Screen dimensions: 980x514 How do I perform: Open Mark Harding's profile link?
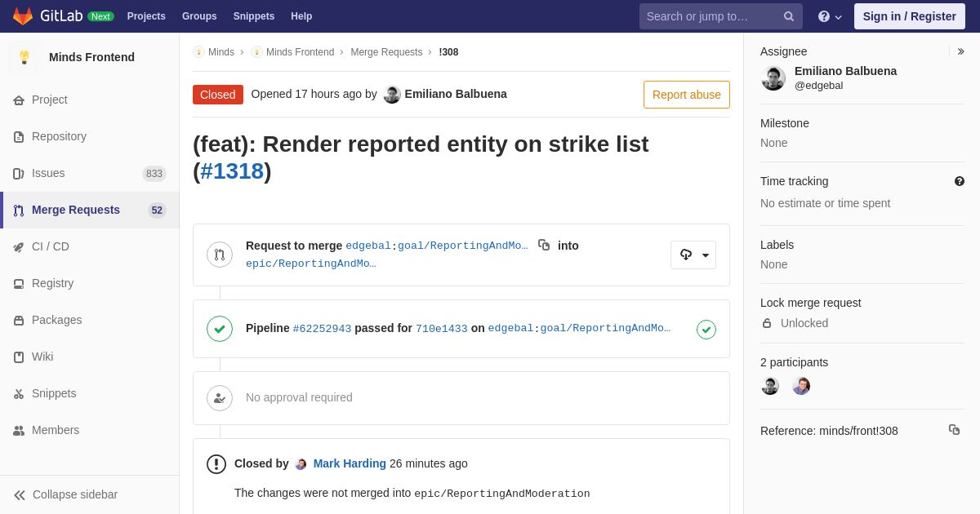350,463
